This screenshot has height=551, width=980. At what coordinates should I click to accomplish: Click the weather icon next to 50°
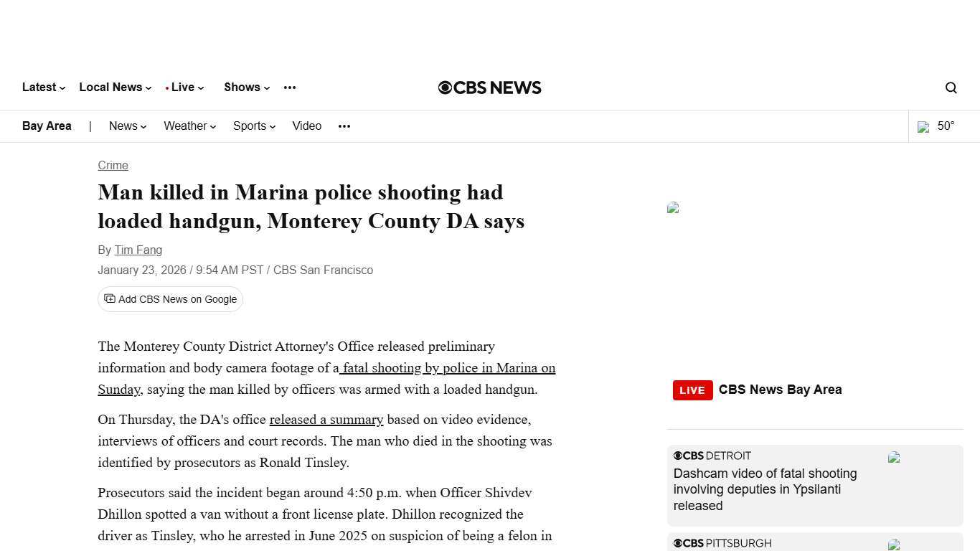[923, 127]
